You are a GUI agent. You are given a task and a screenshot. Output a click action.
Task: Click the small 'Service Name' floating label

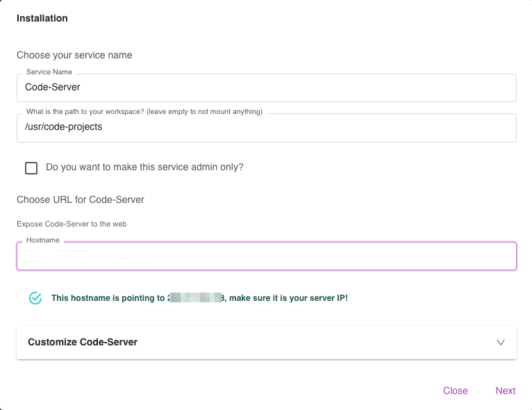coord(49,72)
